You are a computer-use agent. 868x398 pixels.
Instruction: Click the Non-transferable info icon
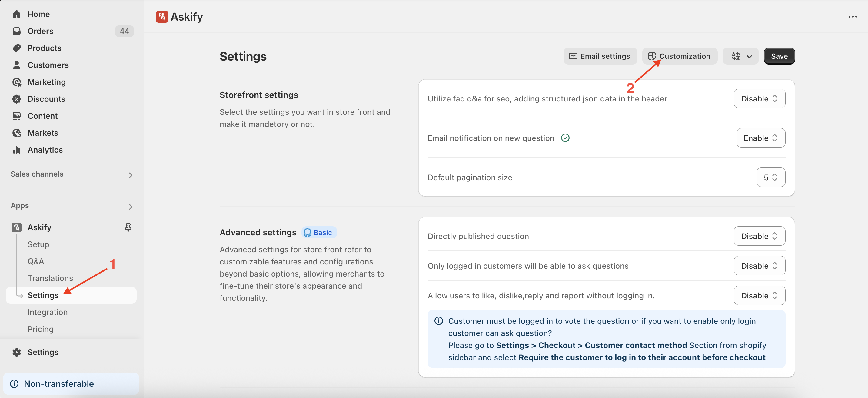pos(14,383)
